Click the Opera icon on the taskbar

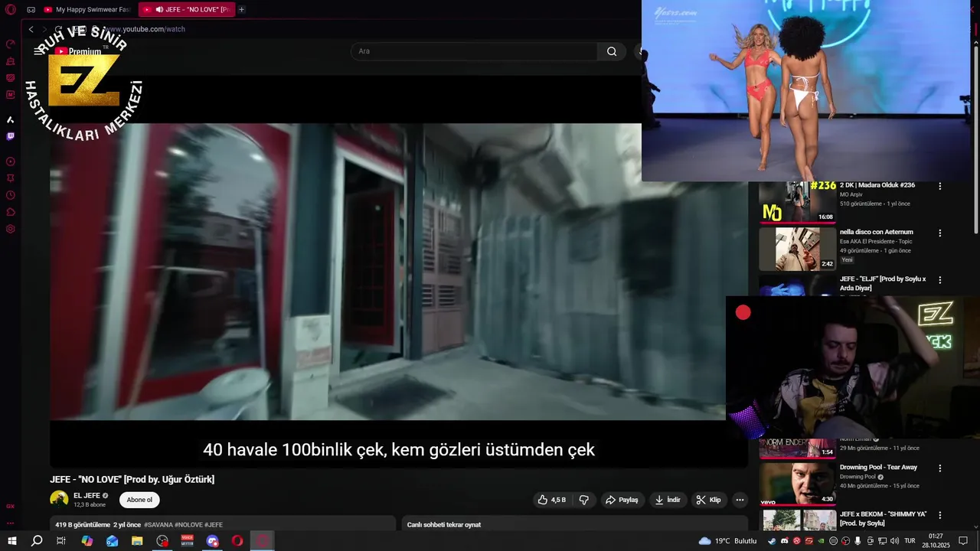click(237, 541)
